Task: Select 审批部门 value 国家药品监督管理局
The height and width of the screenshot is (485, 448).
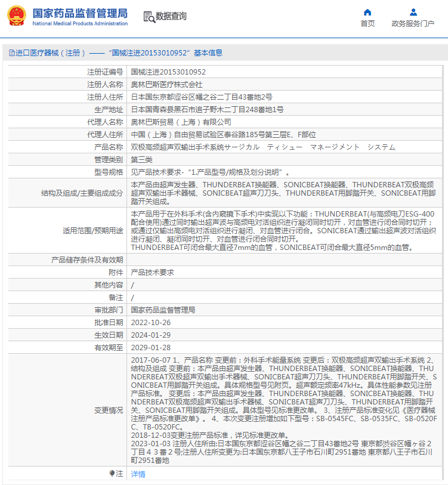Action: 163,310
